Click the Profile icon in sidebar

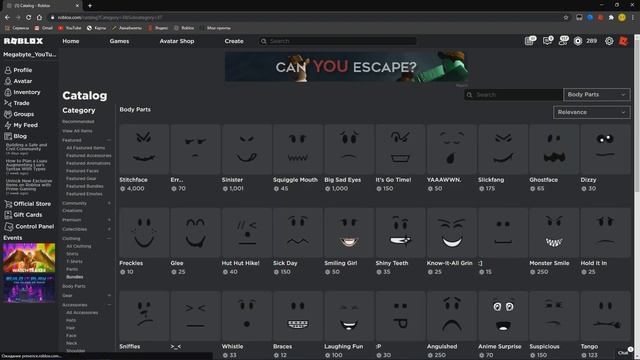(8, 70)
